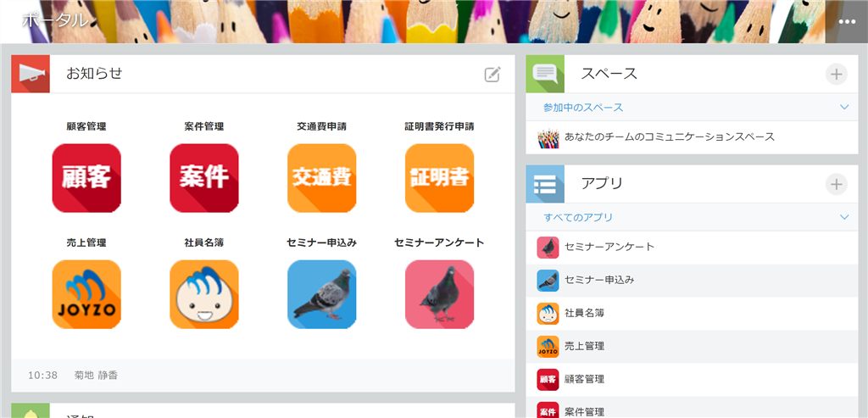The image size is (868, 418).
Task: Click the セミナーアンケート label above pink pigeon
Action: 440,242
